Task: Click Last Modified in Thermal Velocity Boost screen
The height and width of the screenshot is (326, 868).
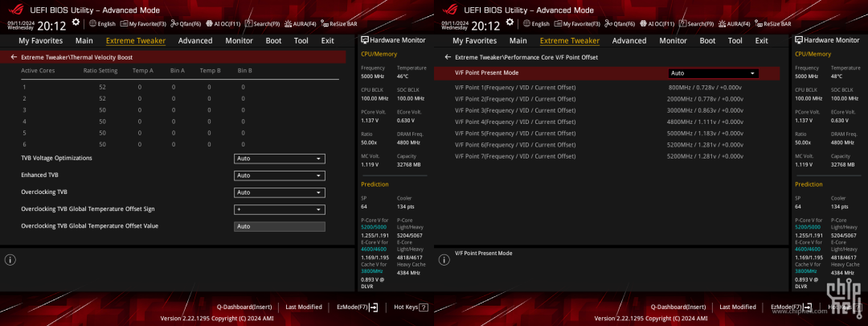Action: 304,307
